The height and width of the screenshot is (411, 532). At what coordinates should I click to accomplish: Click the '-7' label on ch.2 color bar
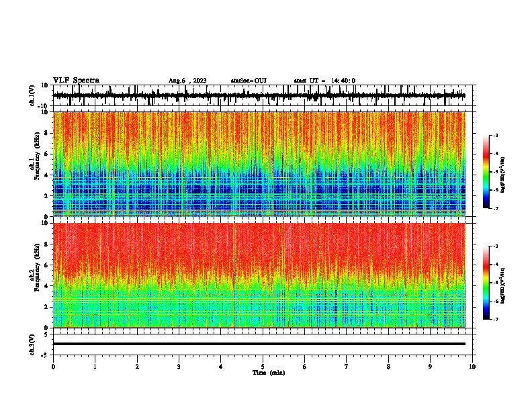coord(495,320)
